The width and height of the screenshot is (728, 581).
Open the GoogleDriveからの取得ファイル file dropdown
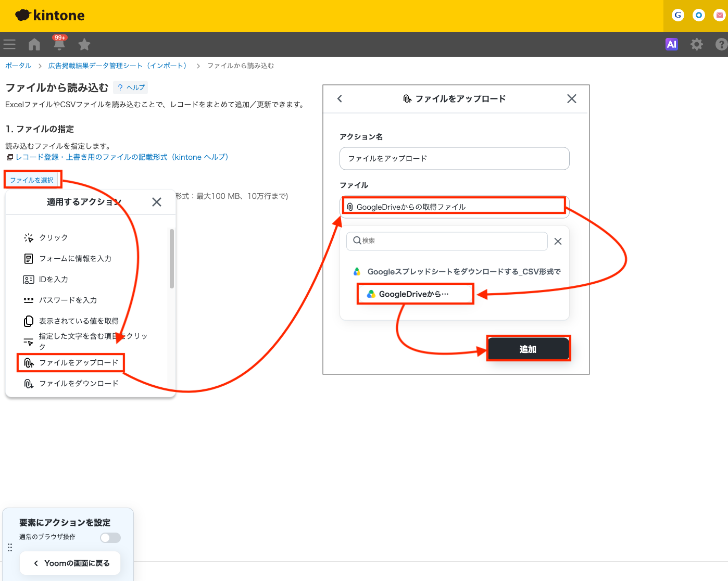454,207
